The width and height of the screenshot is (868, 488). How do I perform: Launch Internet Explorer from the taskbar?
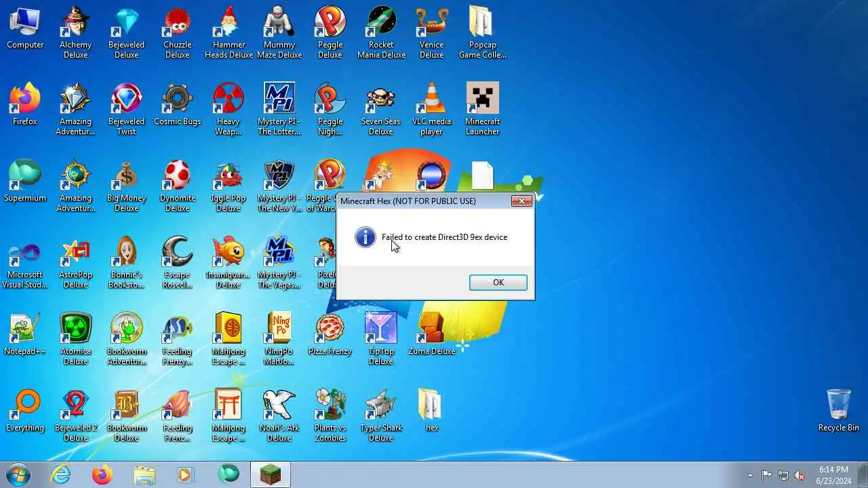(61, 475)
